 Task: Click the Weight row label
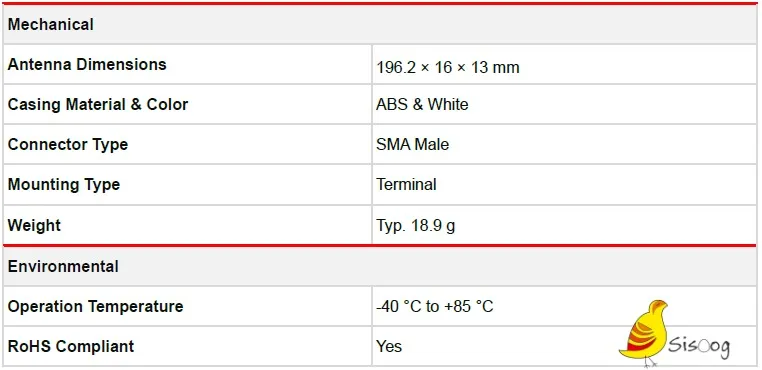(34, 226)
